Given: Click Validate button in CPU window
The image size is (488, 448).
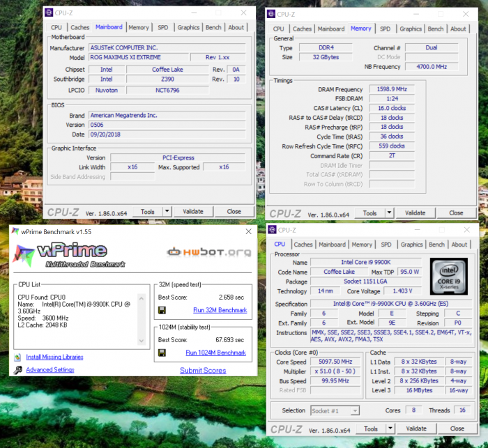Looking at the screenshot, I should coord(416,428).
